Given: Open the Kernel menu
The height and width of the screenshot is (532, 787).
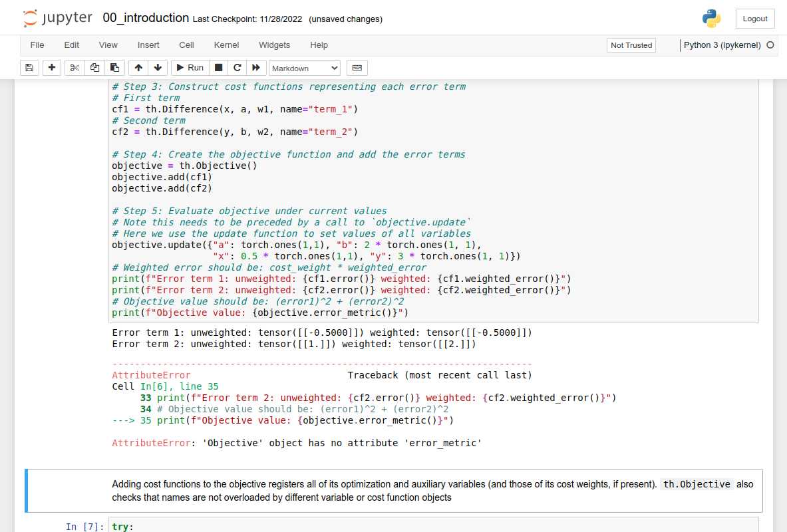Looking at the screenshot, I should coord(226,45).
